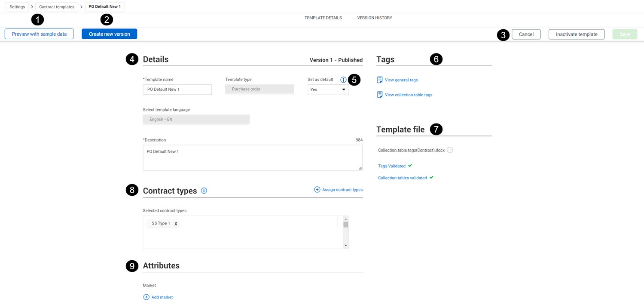Click the plus icon for Assign contract types
Viewport: 644px width, 308px height.
[x=317, y=190]
